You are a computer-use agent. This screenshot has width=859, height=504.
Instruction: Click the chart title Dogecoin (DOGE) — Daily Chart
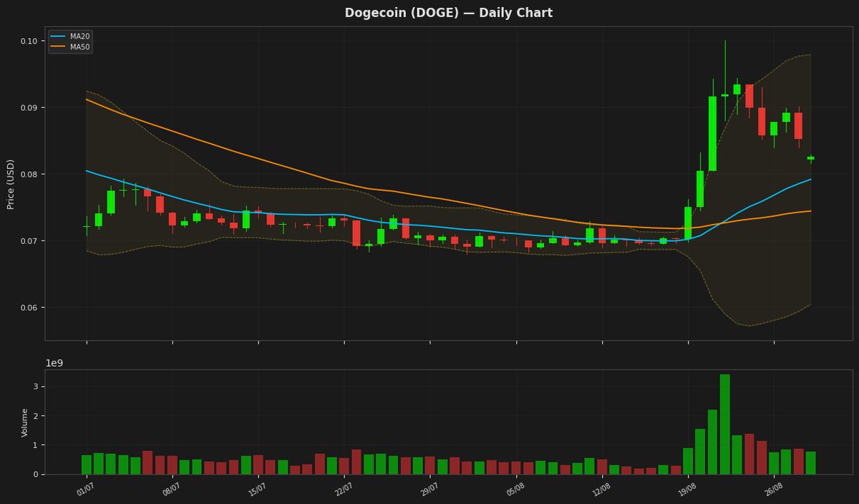click(x=449, y=13)
